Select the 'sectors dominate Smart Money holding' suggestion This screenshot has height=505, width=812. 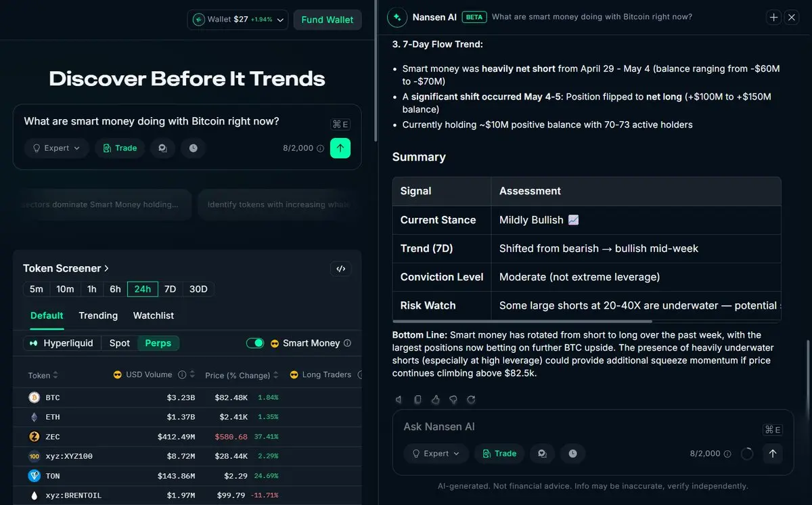[101, 204]
